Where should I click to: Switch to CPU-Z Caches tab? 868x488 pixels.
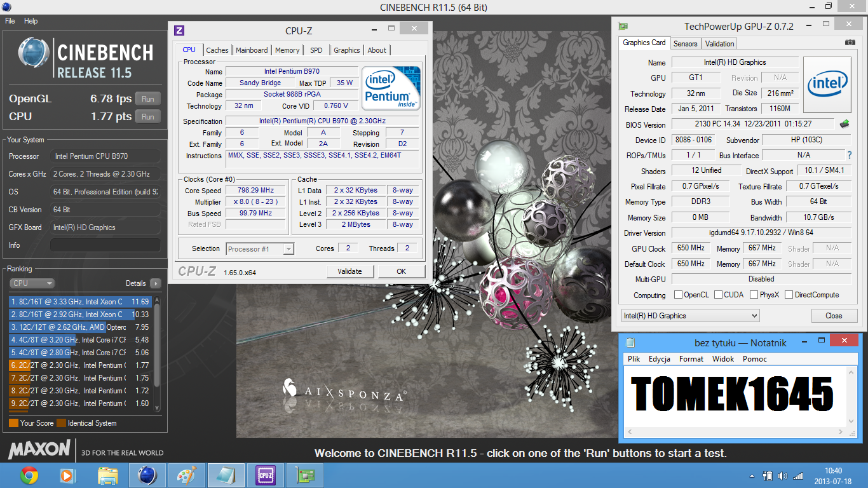217,50
